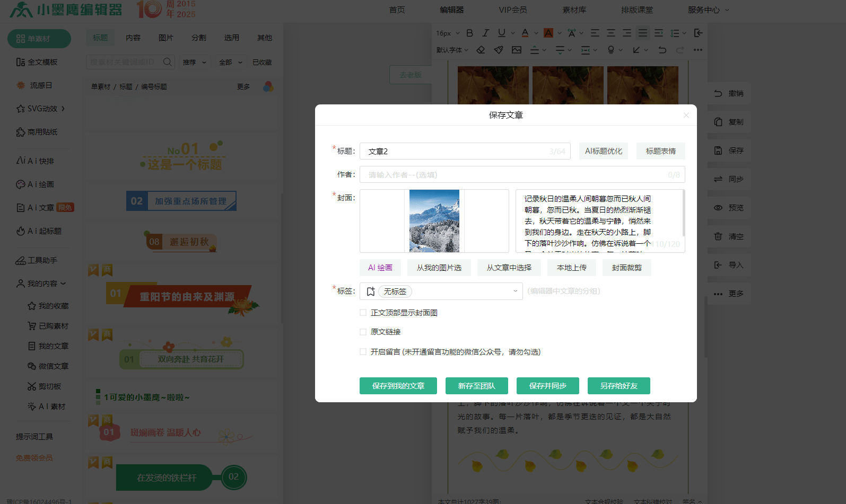Screen dimensions: 846x504
Task: Enable 正文顶部显示封面图 checkbox
Action: coord(363,313)
